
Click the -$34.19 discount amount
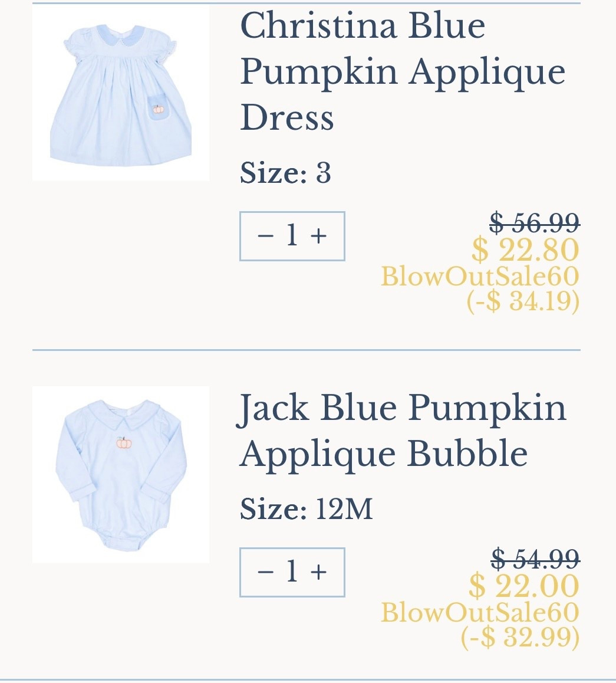pos(522,301)
